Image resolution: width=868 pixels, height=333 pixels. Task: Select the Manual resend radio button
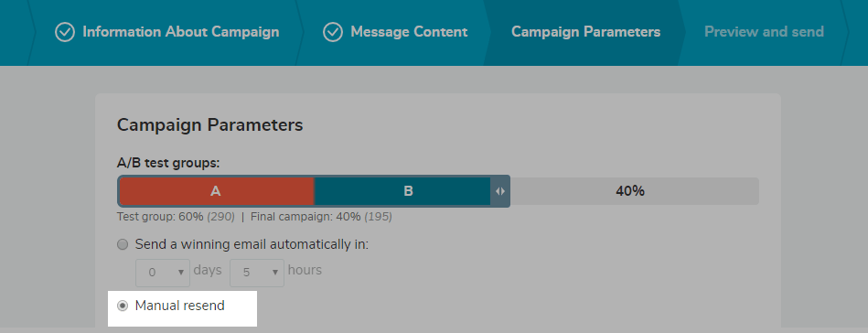point(123,306)
